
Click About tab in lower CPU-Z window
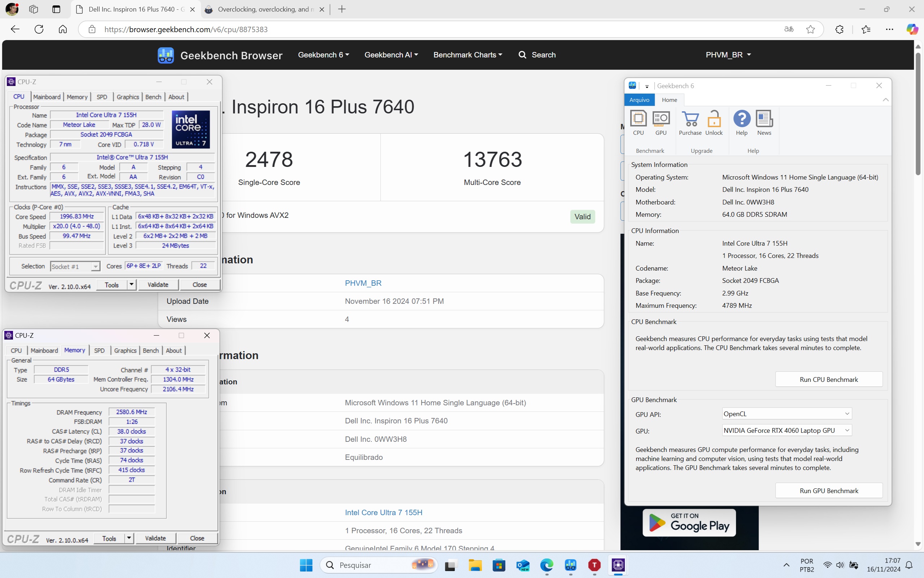[x=174, y=350]
